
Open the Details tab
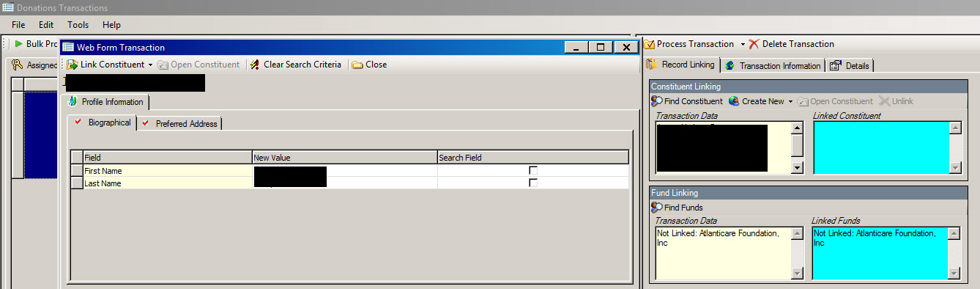click(850, 65)
